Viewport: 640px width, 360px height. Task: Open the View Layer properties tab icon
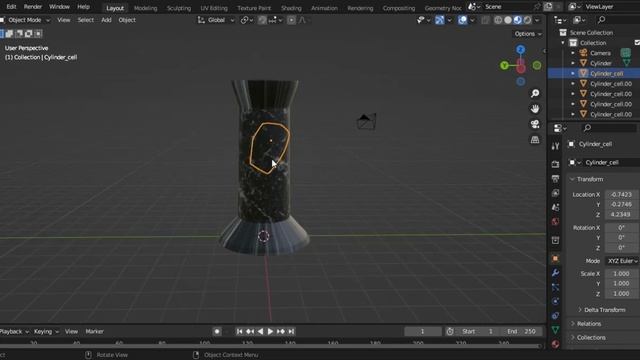555,193
